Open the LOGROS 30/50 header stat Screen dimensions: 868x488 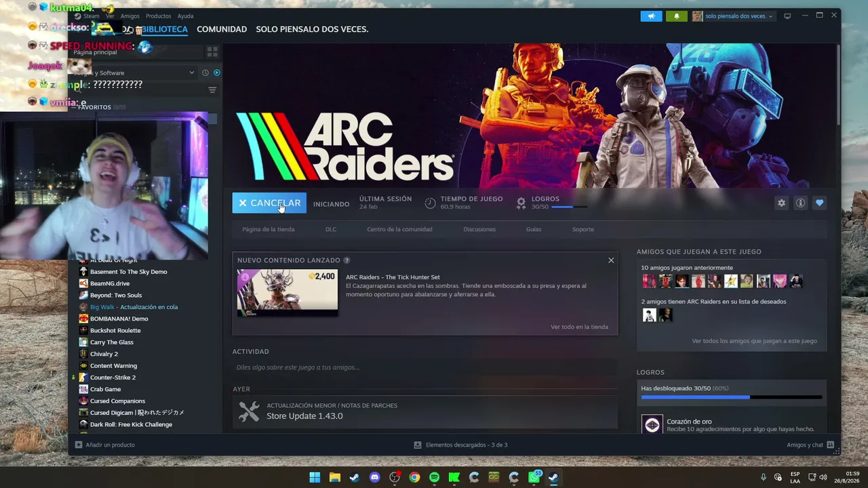click(553, 203)
